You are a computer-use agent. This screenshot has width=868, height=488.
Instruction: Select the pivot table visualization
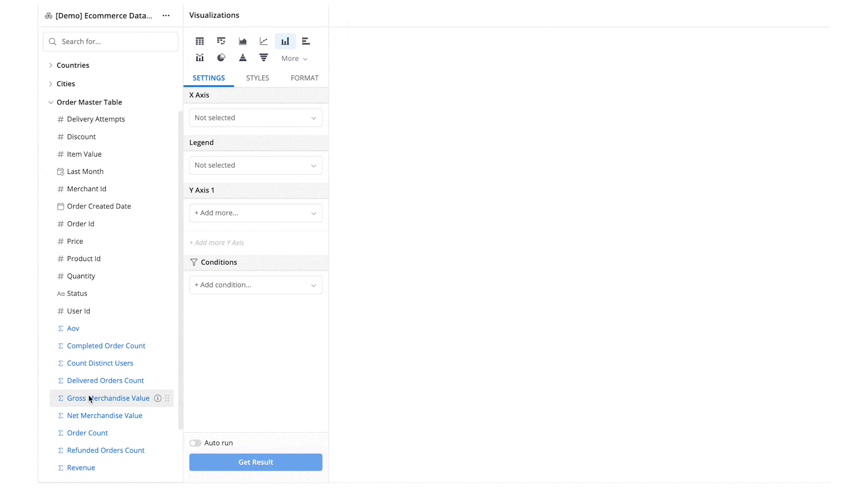click(x=221, y=41)
